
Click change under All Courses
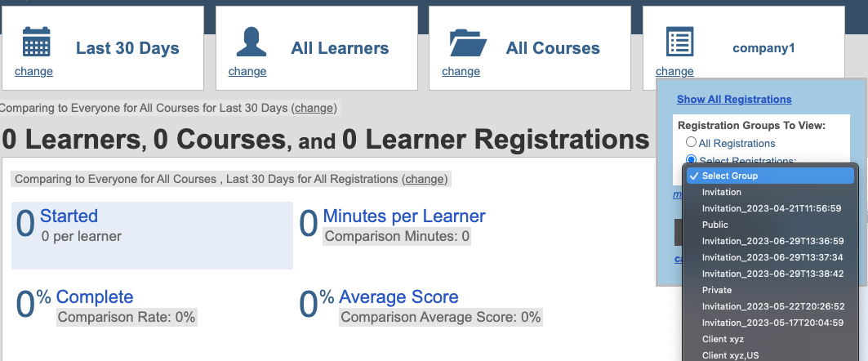461,71
